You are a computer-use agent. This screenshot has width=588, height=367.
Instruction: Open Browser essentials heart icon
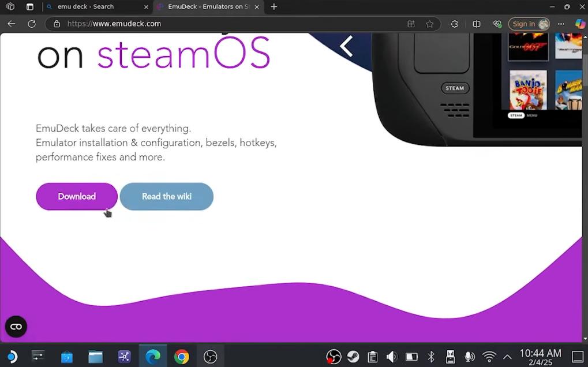point(497,24)
